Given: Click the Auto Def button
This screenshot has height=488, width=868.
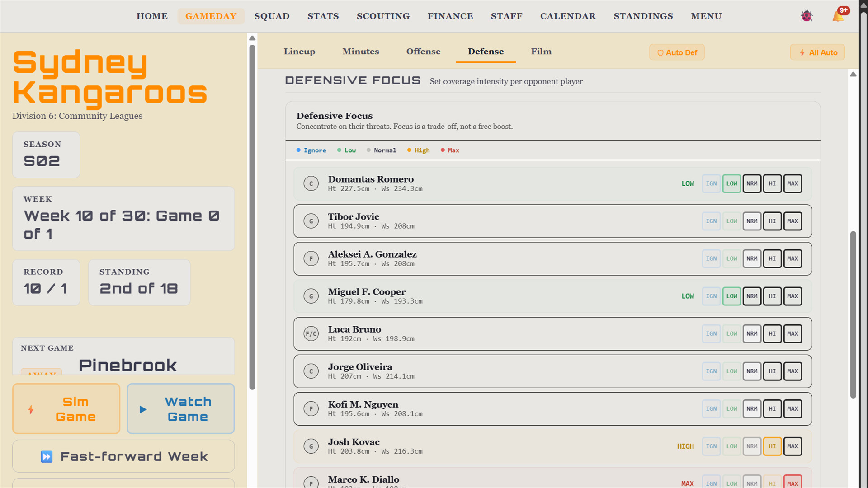Looking at the screenshot, I should pos(677,52).
